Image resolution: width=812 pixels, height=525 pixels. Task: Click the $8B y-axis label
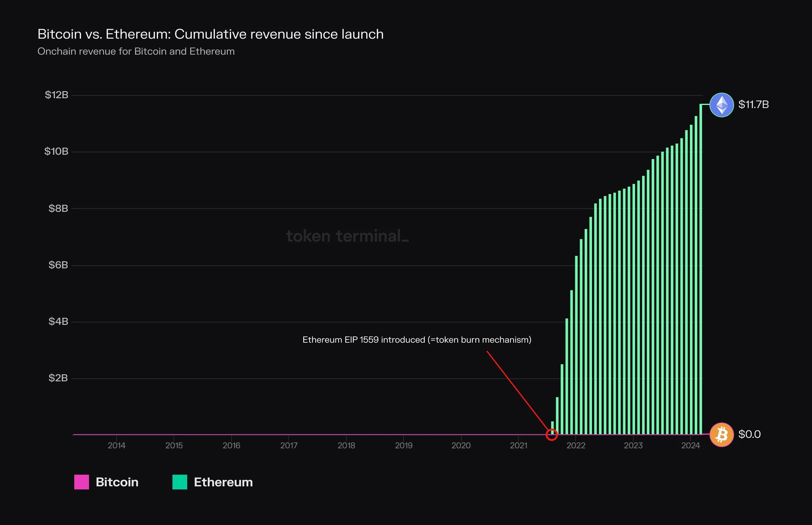(x=58, y=208)
